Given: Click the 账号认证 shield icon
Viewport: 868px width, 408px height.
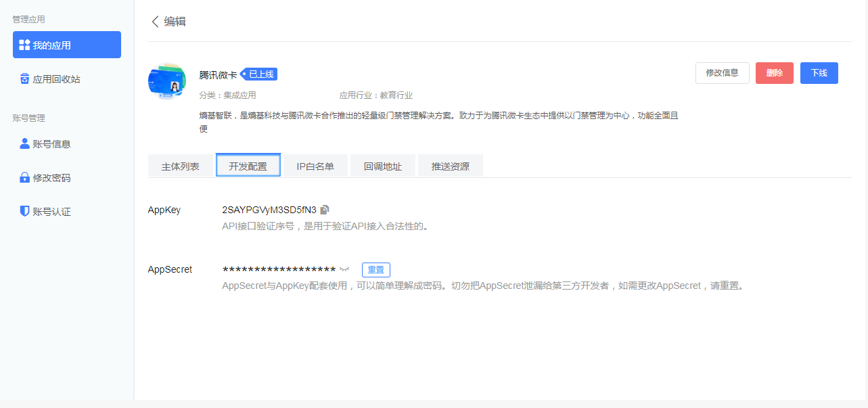Looking at the screenshot, I should coord(24,210).
